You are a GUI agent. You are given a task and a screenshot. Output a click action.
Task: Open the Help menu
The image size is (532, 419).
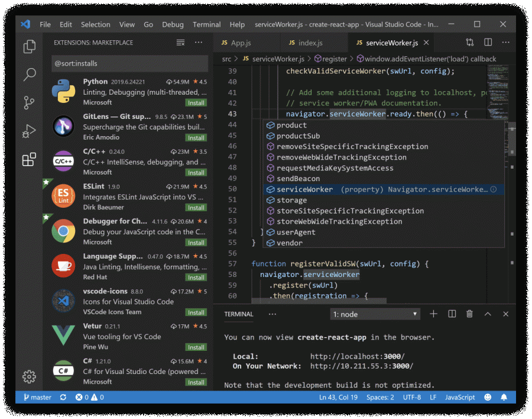point(237,24)
